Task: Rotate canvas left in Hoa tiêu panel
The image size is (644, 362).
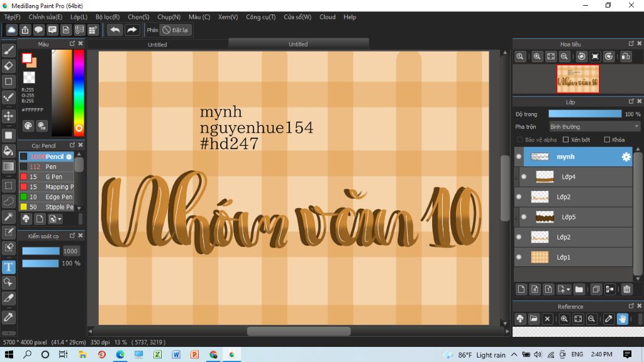Action: tap(582, 57)
